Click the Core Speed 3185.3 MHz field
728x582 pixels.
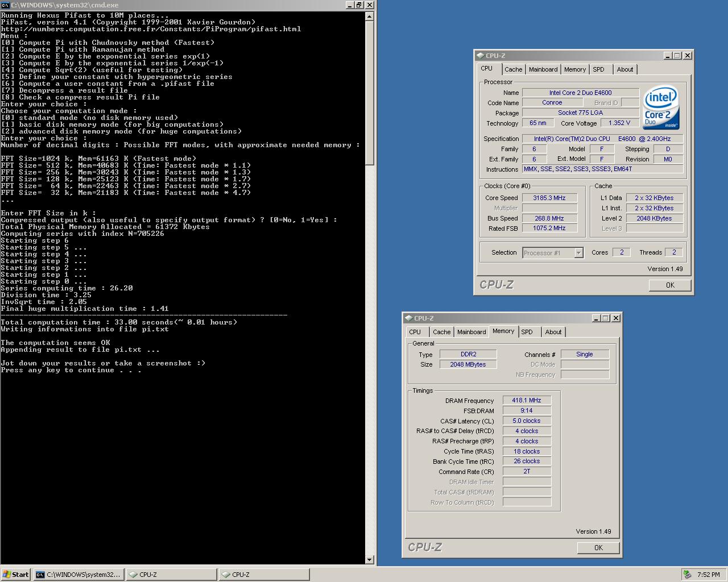[549, 198]
